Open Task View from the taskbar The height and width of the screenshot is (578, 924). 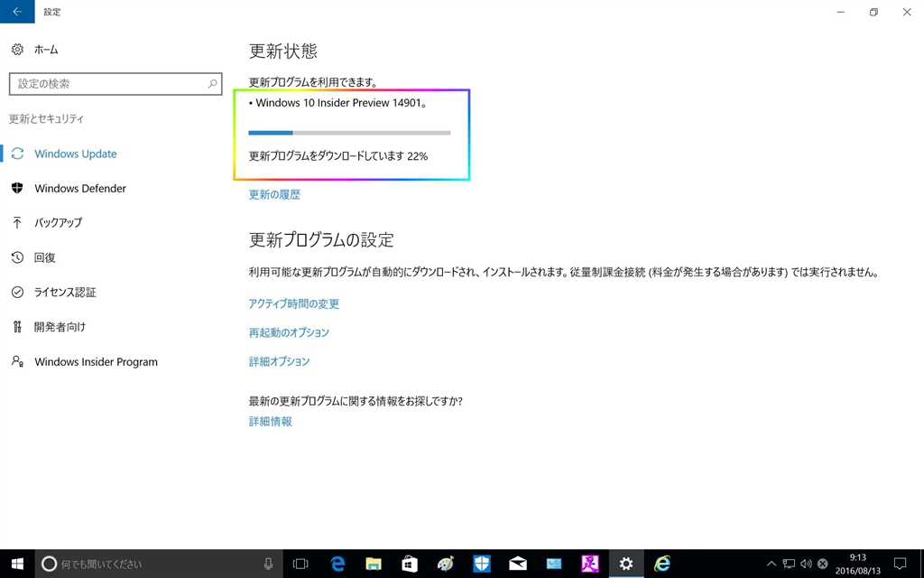[x=300, y=564]
